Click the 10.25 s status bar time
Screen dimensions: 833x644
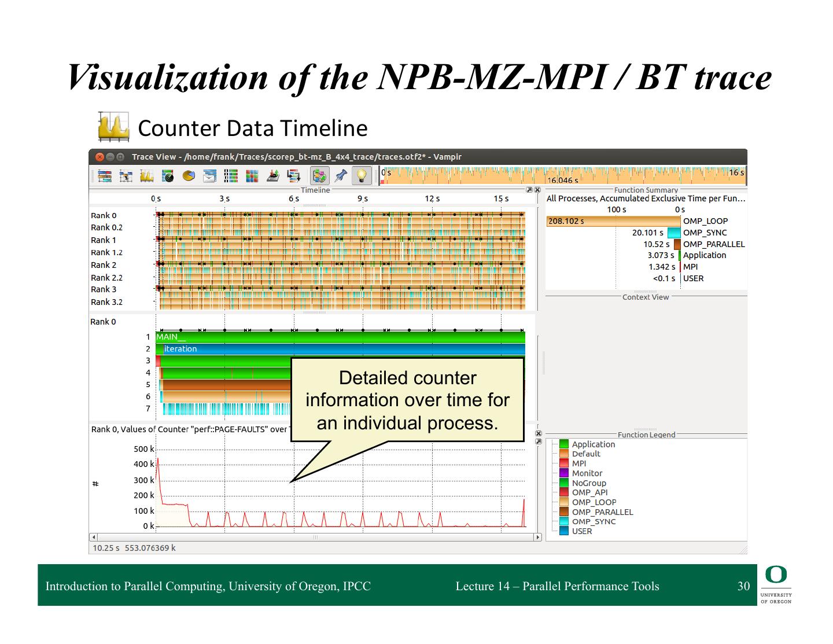pos(106,548)
